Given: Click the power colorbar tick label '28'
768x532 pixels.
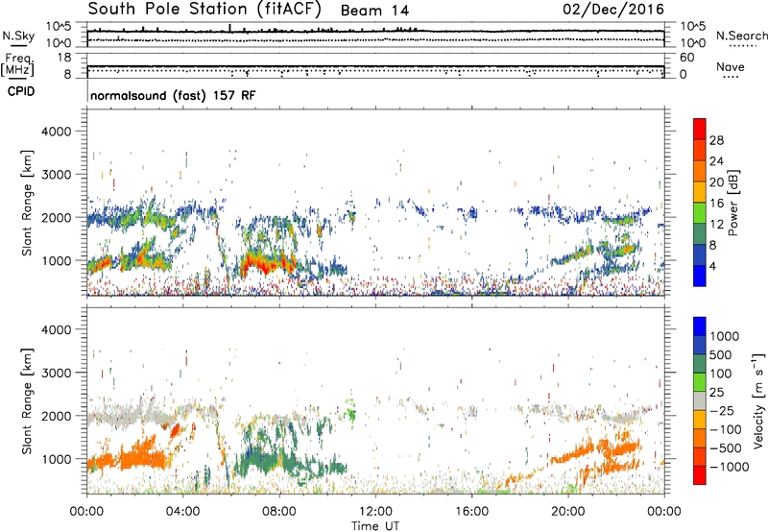Looking at the screenshot, I should (716, 140).
